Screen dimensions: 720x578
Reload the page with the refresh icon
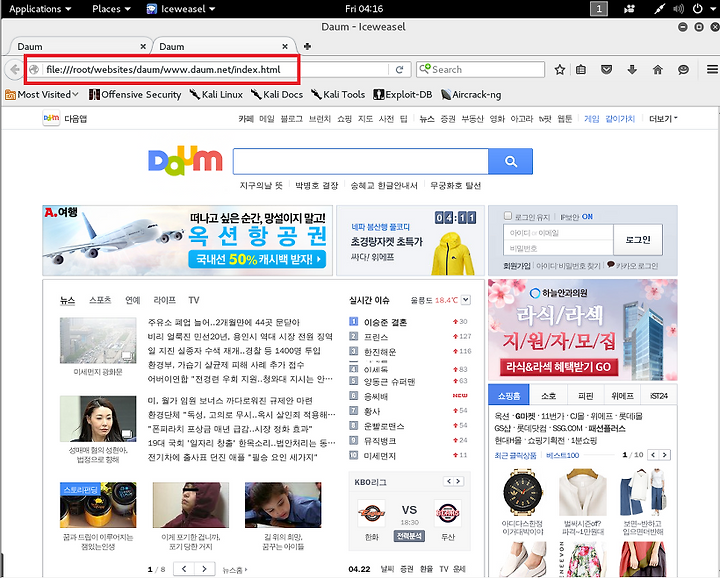(399, 69)
